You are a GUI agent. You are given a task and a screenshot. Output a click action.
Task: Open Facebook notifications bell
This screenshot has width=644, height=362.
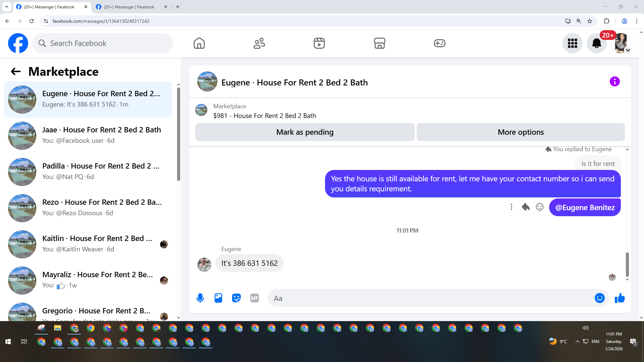pos(596,43)
